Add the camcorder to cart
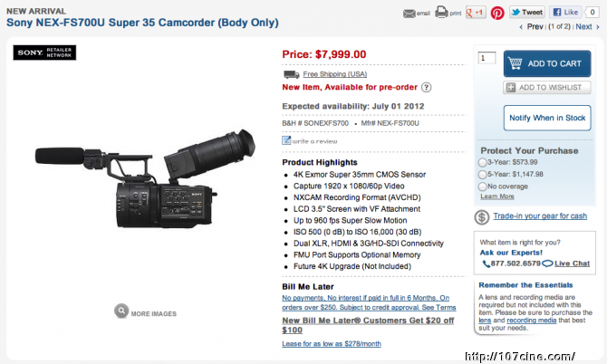 coord(547,63)
